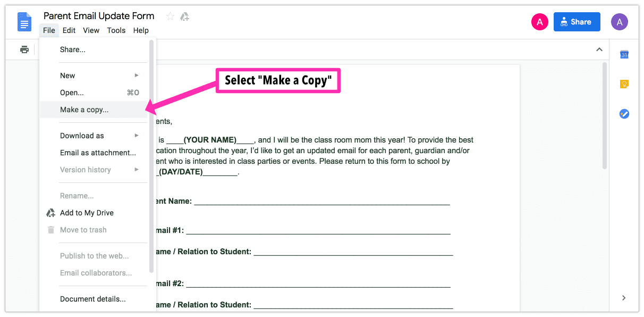Screen dimensions: 644x317
Task: Choose Open... in the File menu
Action: 94,93
